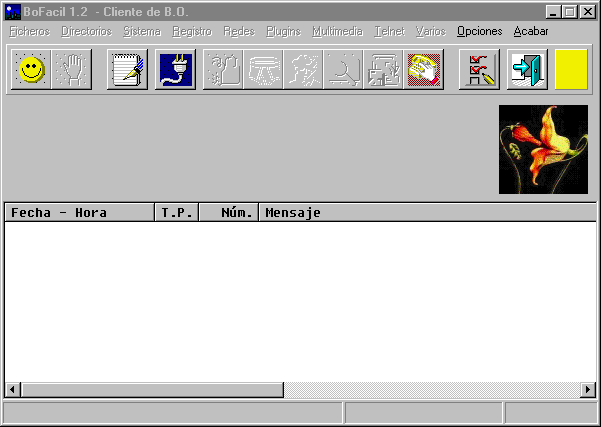This screenshot has height=427, width=601.
Task: Click the T.P. column header
Action: [177, 213]
